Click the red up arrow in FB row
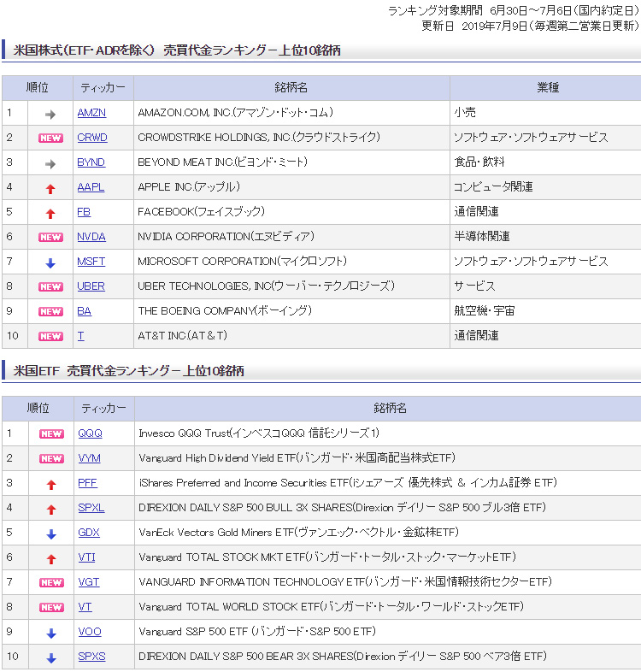Viewport: 641px width, 672px height. (x=50, y=214)
